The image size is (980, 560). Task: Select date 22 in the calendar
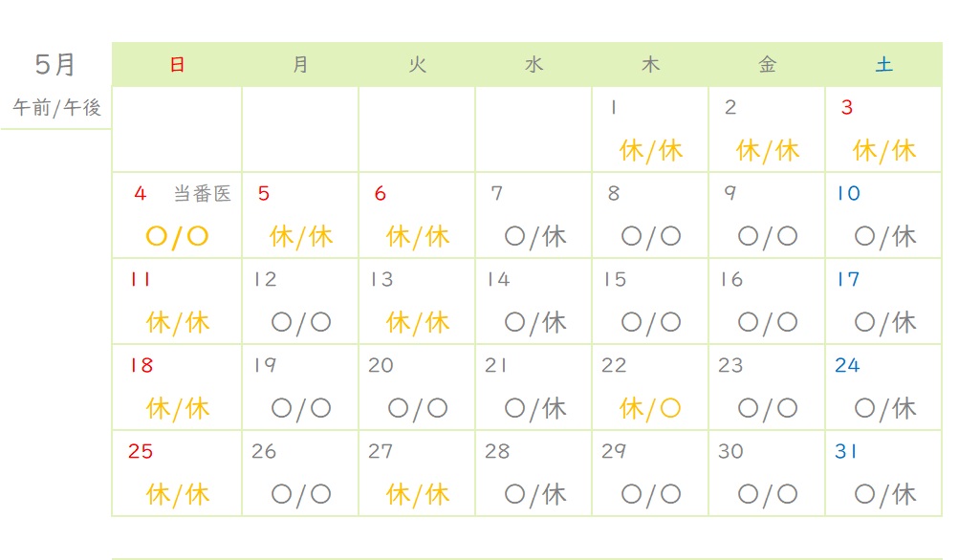[614, 365]
